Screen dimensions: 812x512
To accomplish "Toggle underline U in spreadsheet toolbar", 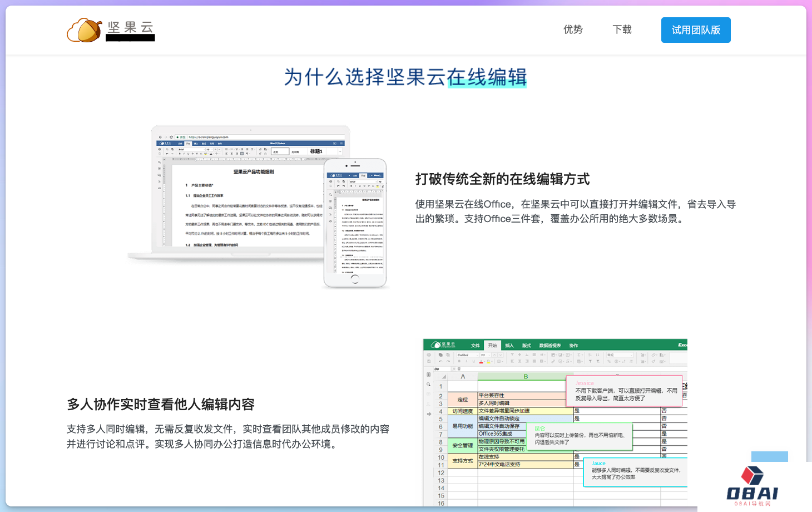I will 473,362.
